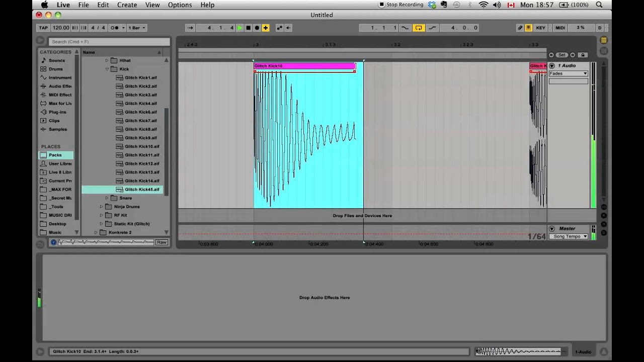Select the Drums category

[x=56, y=69]
